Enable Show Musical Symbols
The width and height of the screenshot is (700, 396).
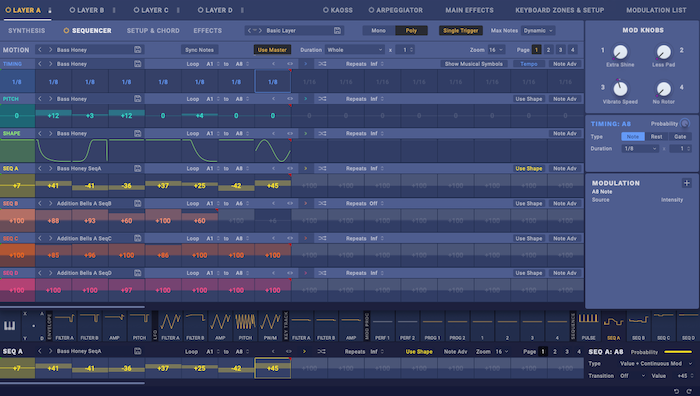click(x=474, y=64)
